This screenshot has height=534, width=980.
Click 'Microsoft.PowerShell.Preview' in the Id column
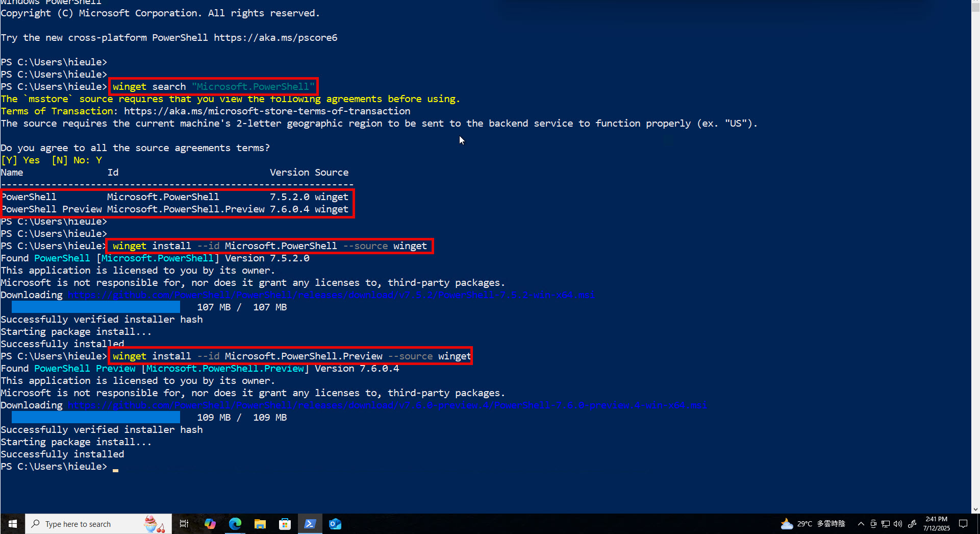click(186, 209)
